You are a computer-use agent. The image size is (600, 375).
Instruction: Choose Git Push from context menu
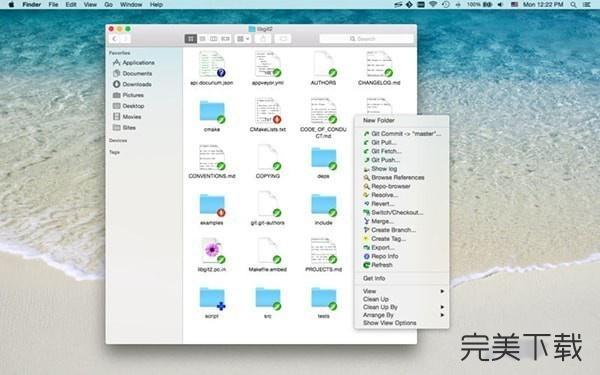coord(402,160)
